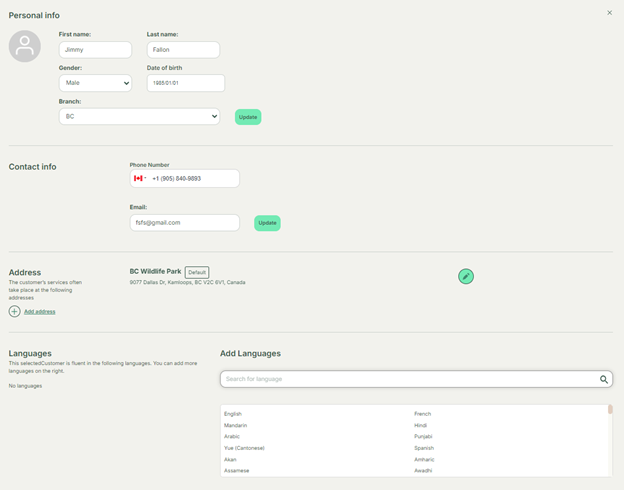Open the Add address link
The width and height of the screenshot is (624, 490).
pyautogui.click(x=40, y=312)
